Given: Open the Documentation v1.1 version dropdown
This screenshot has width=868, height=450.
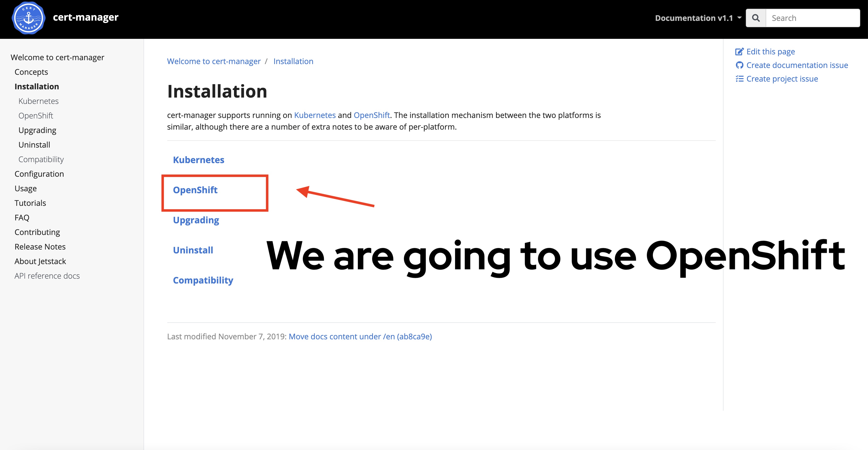Looking at the screenshot, I should 698,18.
